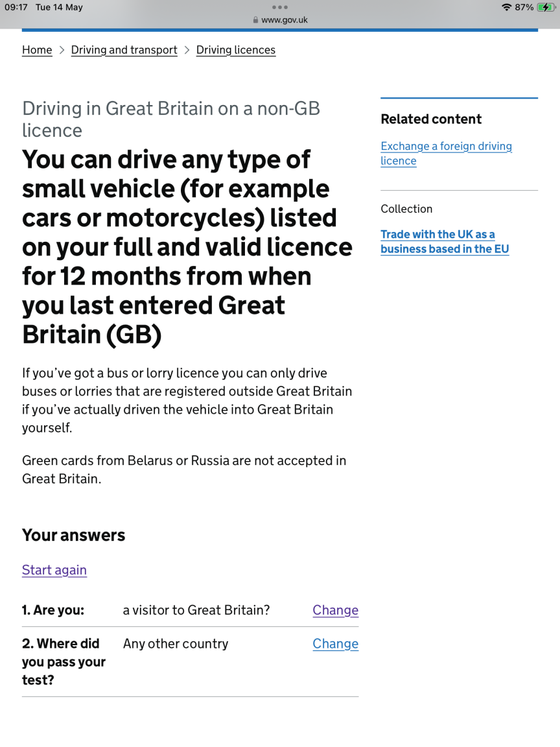Screen dimensions: 560x747
Task: Open Driving and transport breadcrumb
Action: click(x=124, y=50)
